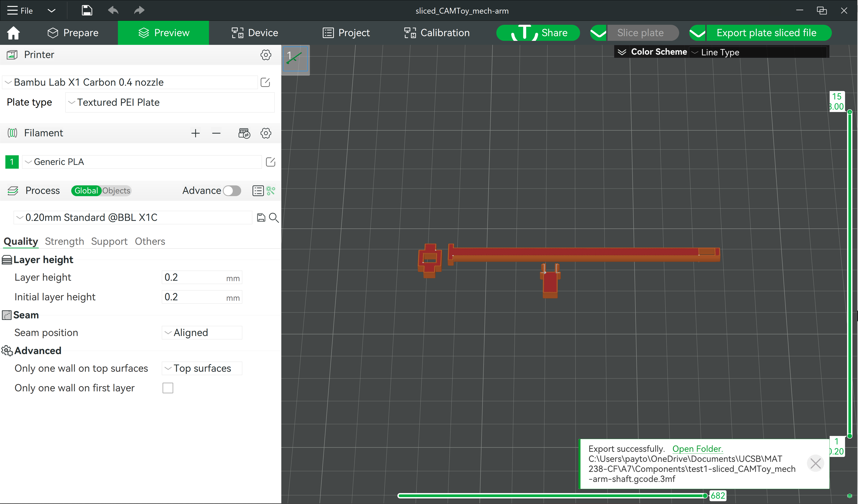
Task: Select the Objects process mode
Action: point(116,191)
